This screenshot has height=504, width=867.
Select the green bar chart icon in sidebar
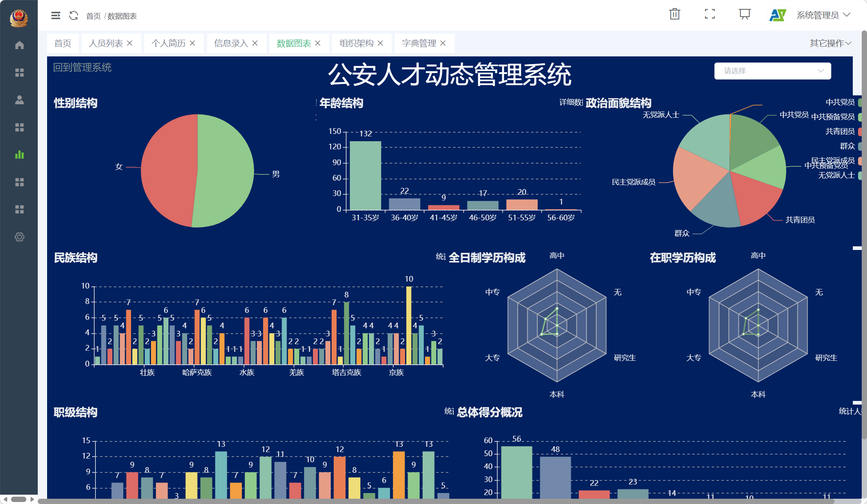click(x=19, y=155)
